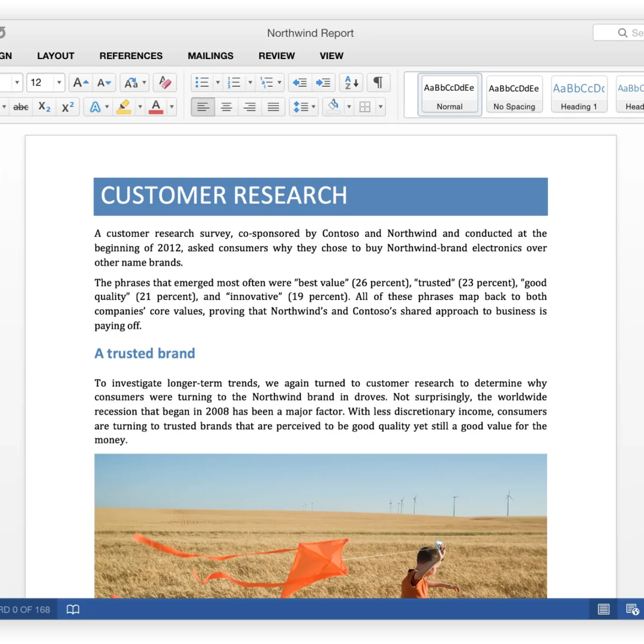644x644 pixels.
Task: Clear all formatting with the eraser icon
Action: pyautogui.click(x=165, y=83)
